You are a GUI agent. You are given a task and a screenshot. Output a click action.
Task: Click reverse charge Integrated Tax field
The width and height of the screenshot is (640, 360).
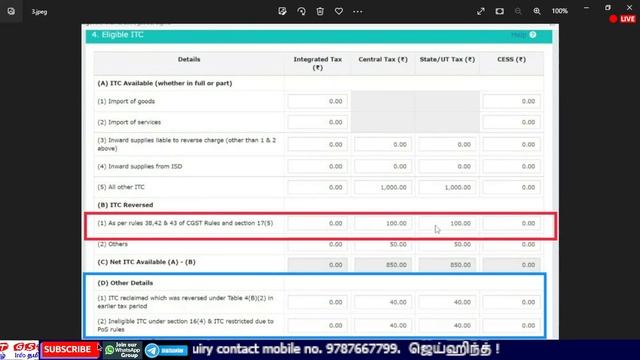pos(318,144)
